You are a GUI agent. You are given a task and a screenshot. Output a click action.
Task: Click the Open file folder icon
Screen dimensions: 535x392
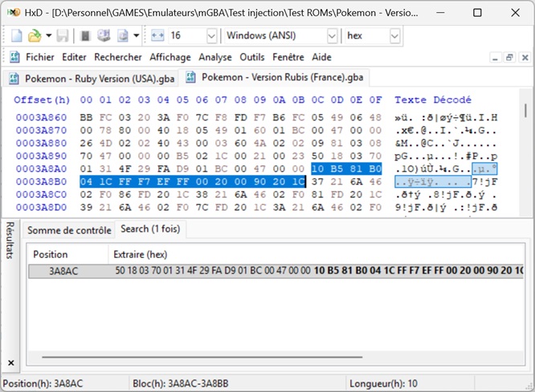[x=34, y=36]
